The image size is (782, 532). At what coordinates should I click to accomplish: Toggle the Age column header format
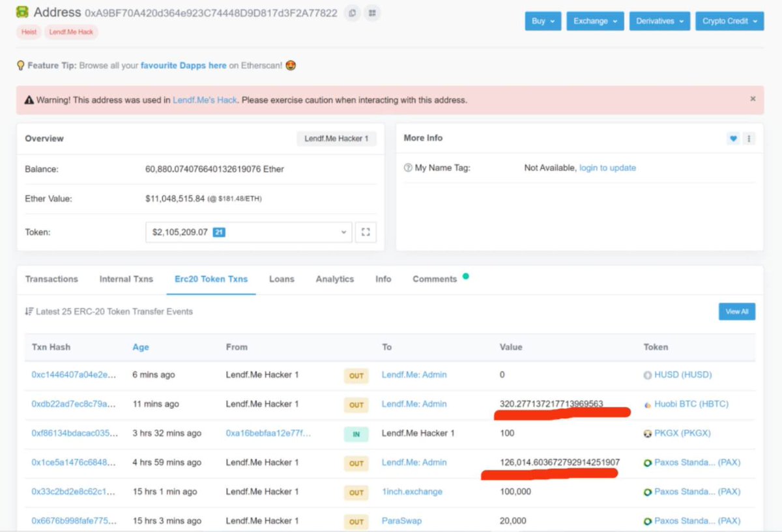click(141, 347)
